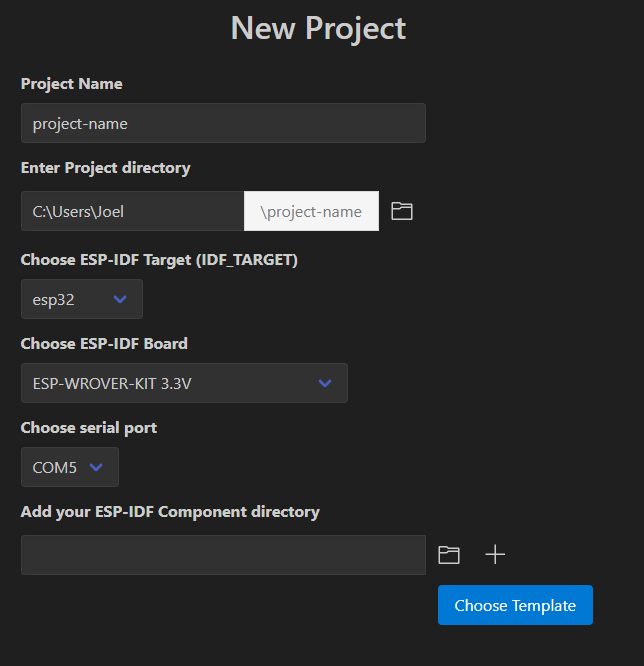Browse for project directory with folder icon

402,211
